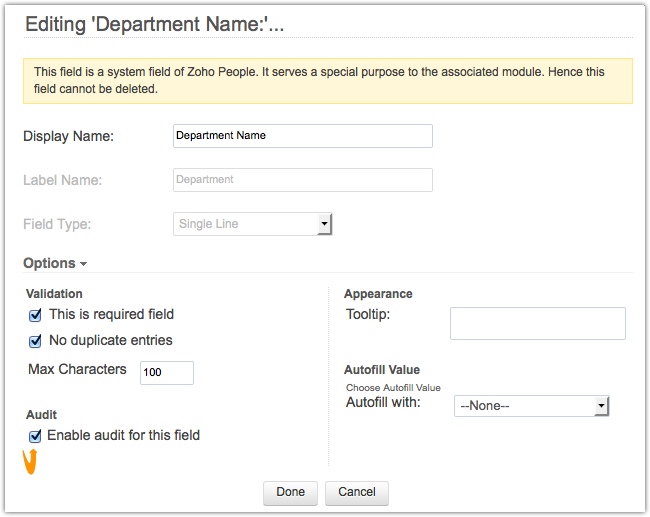Click the Done button
The width and height of the screenshot is (650, 517).
click(290, 493)
